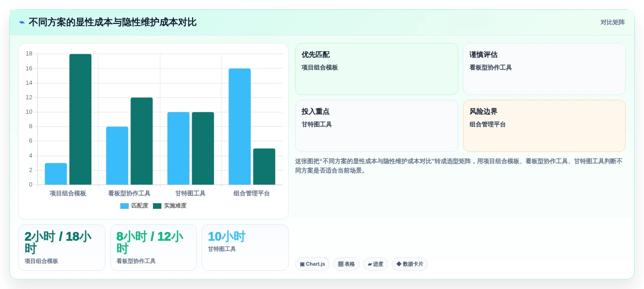The height and width of the screenshot is (289, 644).
Task: Select 组合管理平台 实施难度 bar
Action: [x=264, y=166]
